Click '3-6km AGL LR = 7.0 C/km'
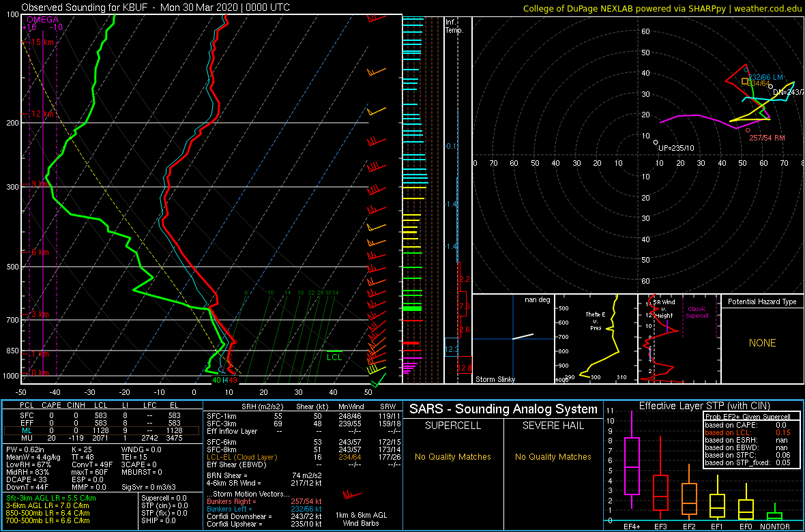805x532 pixels. pyautogui.click(x=48, y=506)
